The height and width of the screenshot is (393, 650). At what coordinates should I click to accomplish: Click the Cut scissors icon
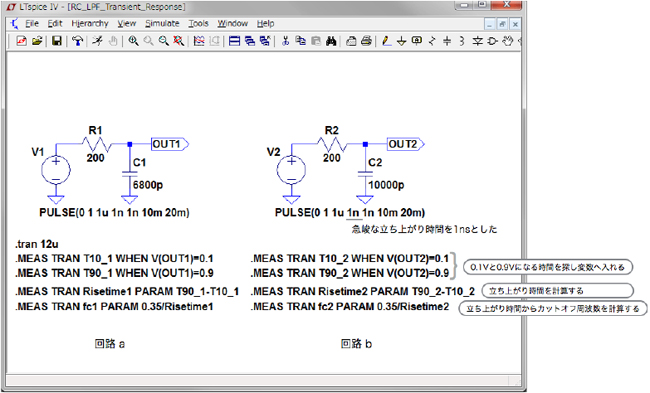point(285,41)
